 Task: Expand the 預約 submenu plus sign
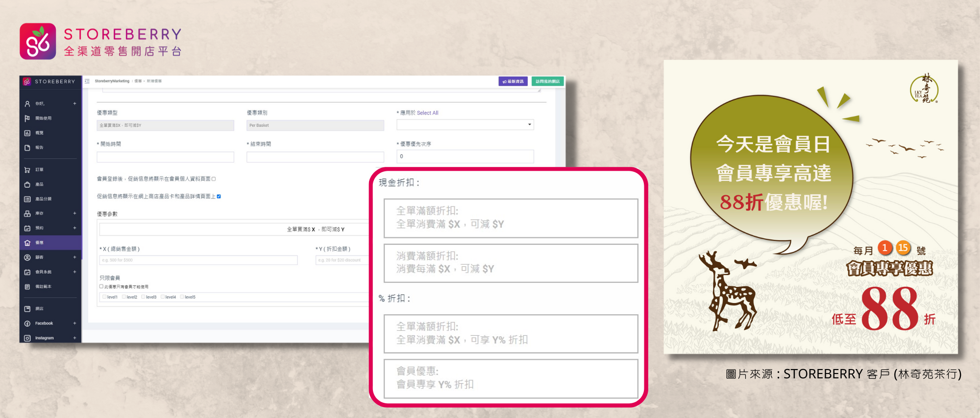75,228
